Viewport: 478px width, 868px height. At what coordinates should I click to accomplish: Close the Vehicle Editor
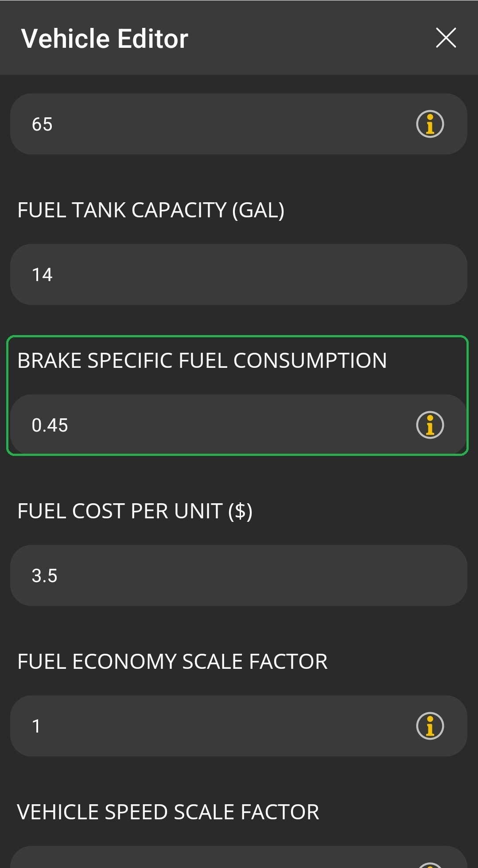tap(446, 38)
